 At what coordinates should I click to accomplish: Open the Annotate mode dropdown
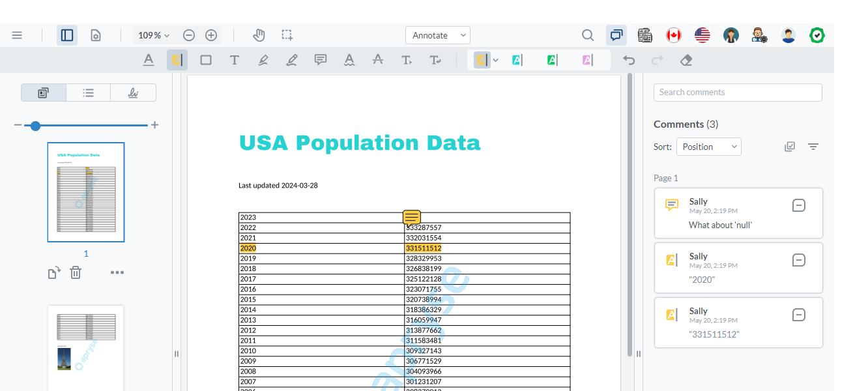coord(438,35)
